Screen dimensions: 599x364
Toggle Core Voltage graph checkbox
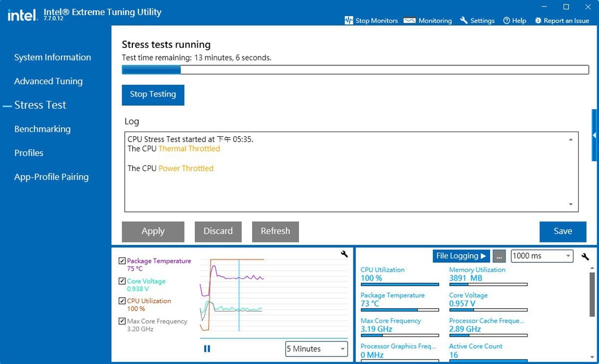point(122,281)
